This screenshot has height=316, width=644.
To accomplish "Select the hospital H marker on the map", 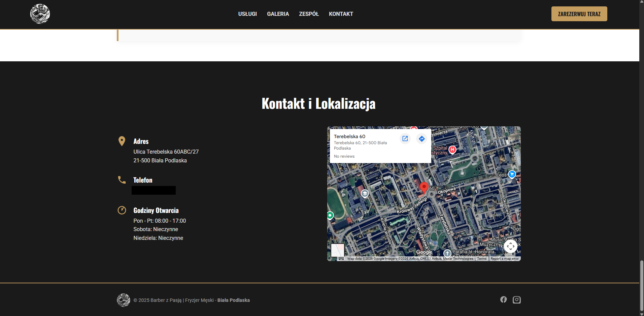I will point(451,149).
